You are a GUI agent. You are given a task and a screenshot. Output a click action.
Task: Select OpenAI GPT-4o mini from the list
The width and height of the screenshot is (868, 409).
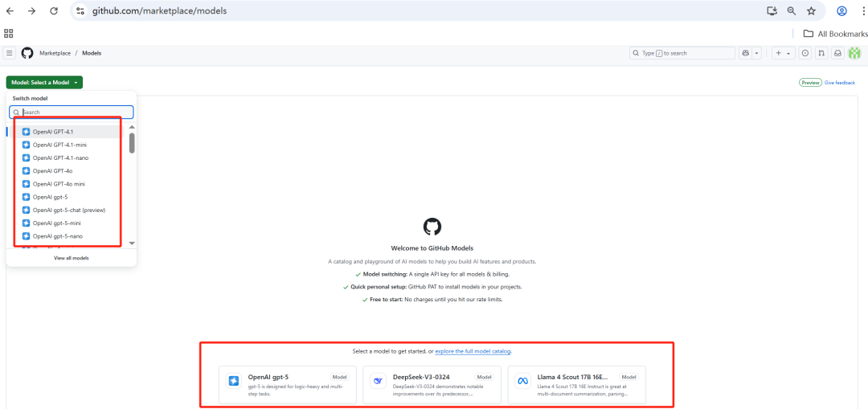67,184
